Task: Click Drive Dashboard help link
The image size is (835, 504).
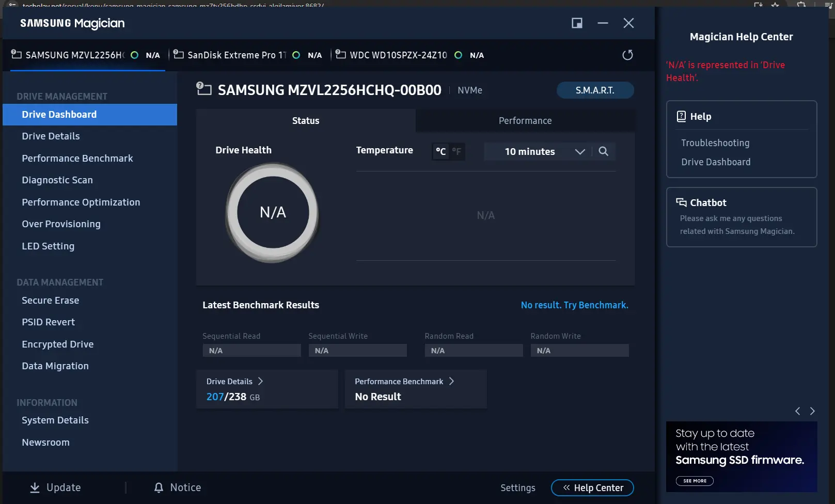Action: (716, 162)
